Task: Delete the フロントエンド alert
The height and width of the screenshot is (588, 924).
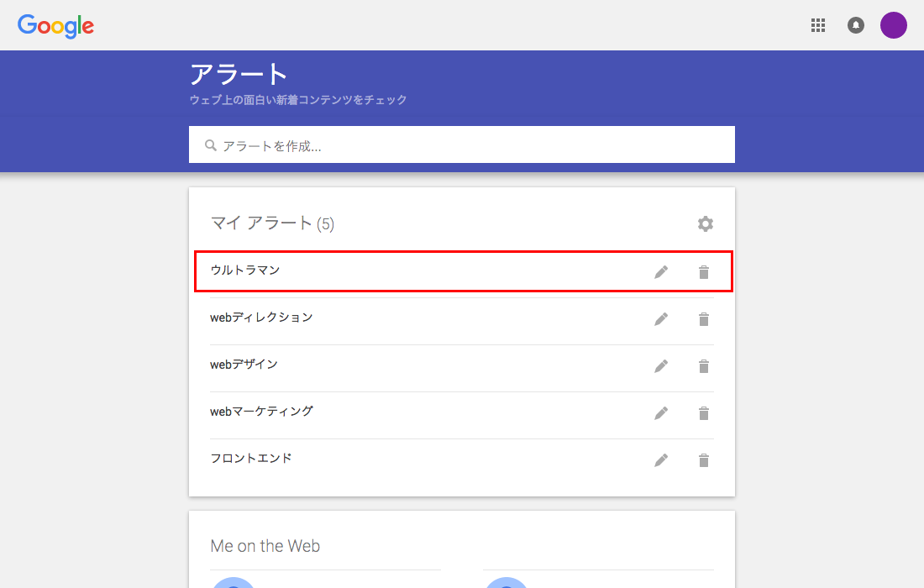Action: (x=704, y=460)
